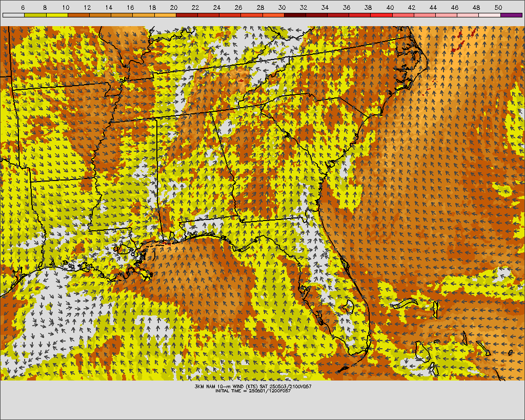Viewport: 525px width, 420px height.
Task: Select the legend value "24"
Action: click(217, 7)
